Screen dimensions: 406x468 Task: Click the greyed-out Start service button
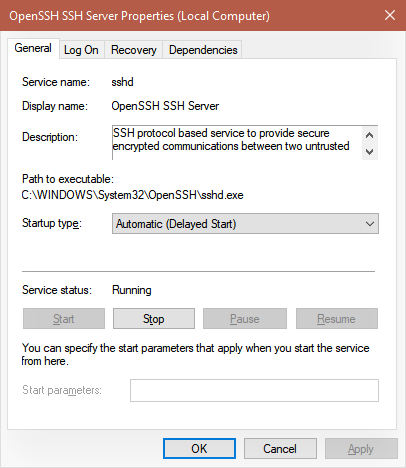tap(64, 319)
